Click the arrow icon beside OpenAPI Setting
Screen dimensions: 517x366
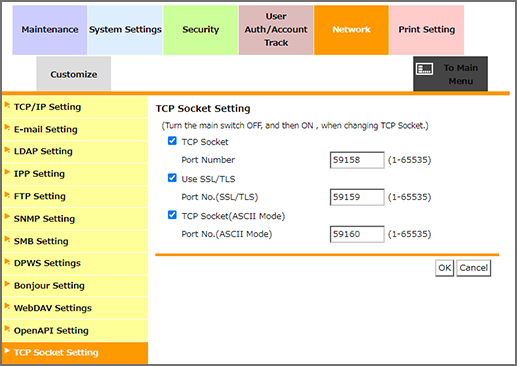click(x=7, y=329)
